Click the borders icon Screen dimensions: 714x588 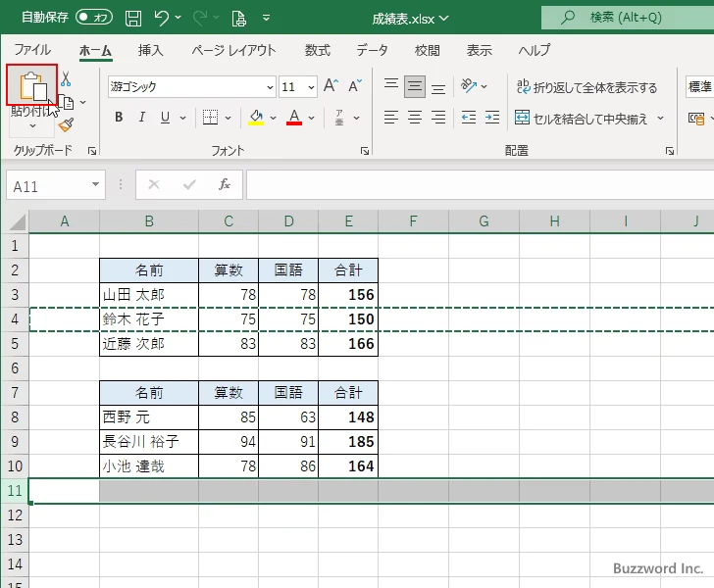click(210, 118)
